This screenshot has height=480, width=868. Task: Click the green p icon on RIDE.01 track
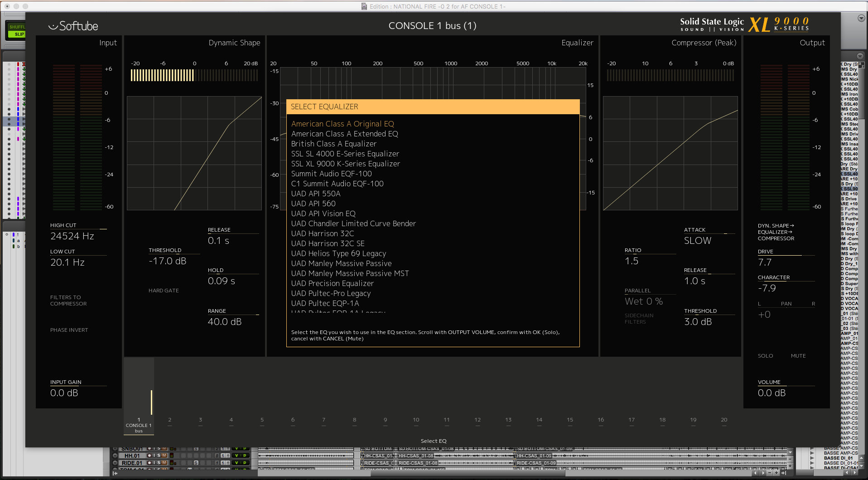245,463
